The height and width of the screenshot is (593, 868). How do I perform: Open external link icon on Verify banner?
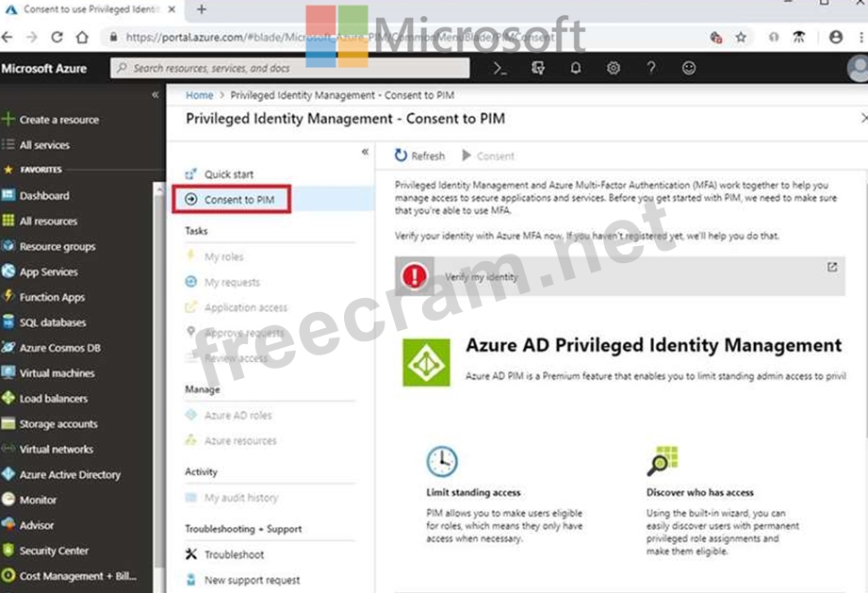point(832,267)
